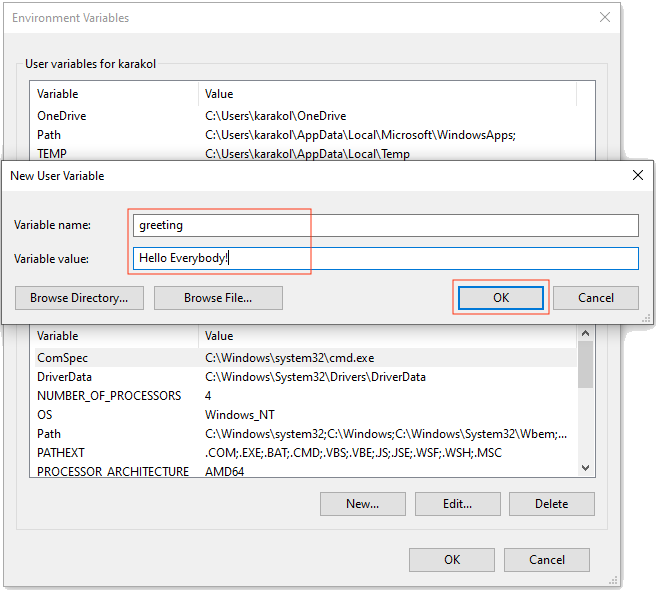Select the DriverData system variable

[x=305, y=377]
